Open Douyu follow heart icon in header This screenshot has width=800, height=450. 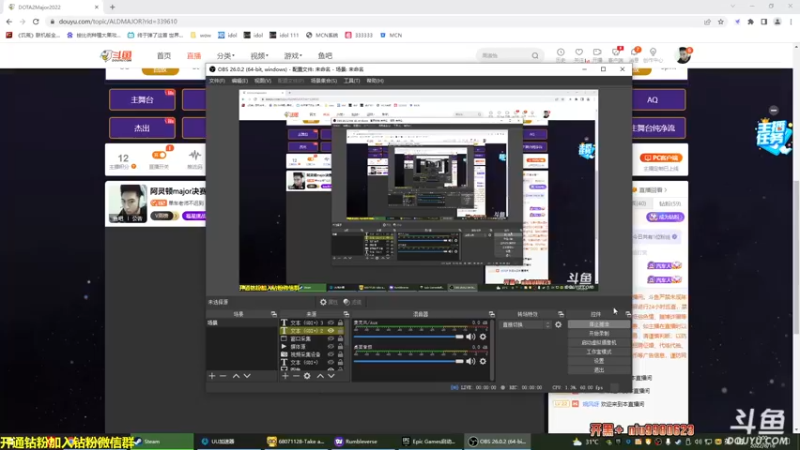(579, 55)
